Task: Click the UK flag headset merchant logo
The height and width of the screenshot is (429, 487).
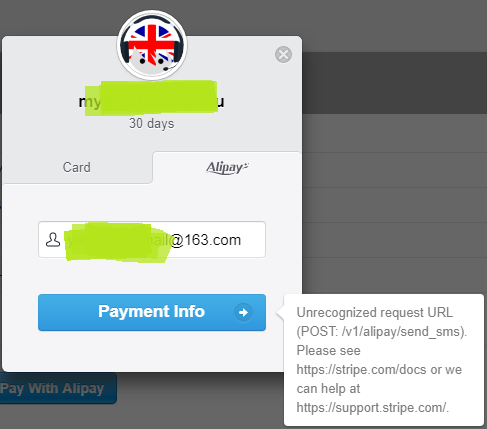Action: [152, 45]
